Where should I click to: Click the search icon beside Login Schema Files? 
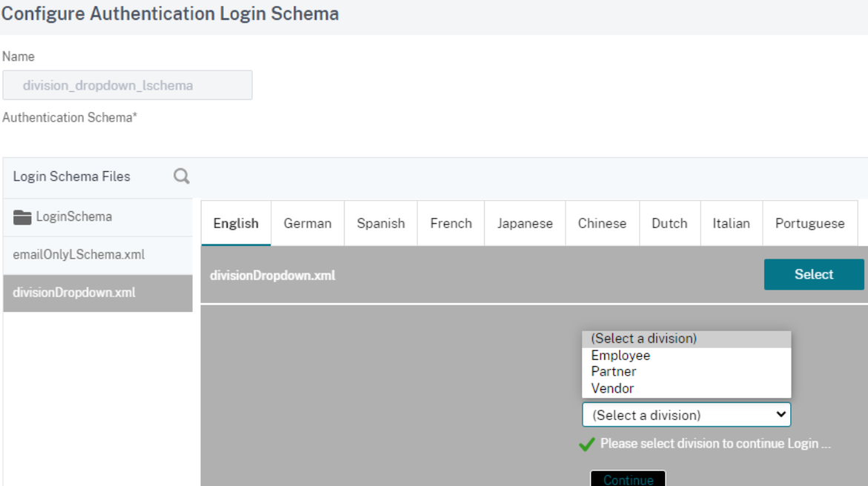point(182,176)
